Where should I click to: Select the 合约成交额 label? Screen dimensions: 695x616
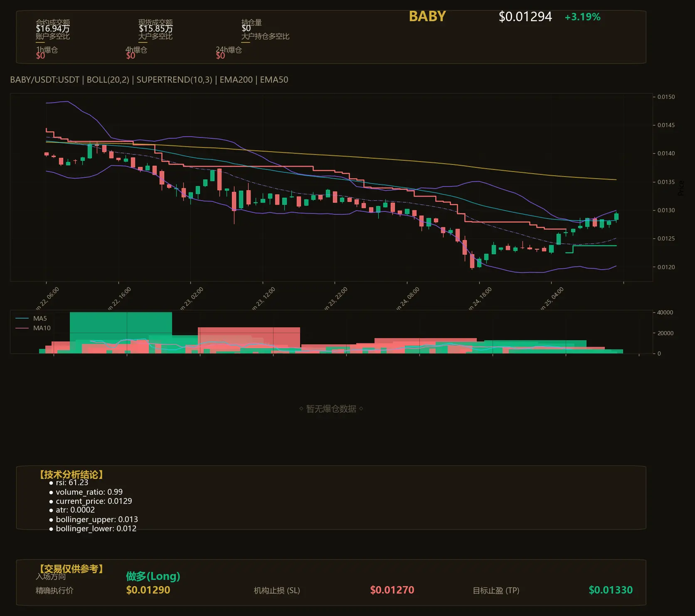pyautogui.click(x=53, y=22)
